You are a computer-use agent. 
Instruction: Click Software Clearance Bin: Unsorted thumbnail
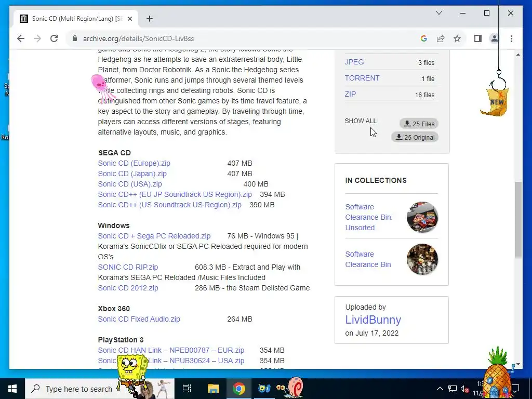(422, 217)
